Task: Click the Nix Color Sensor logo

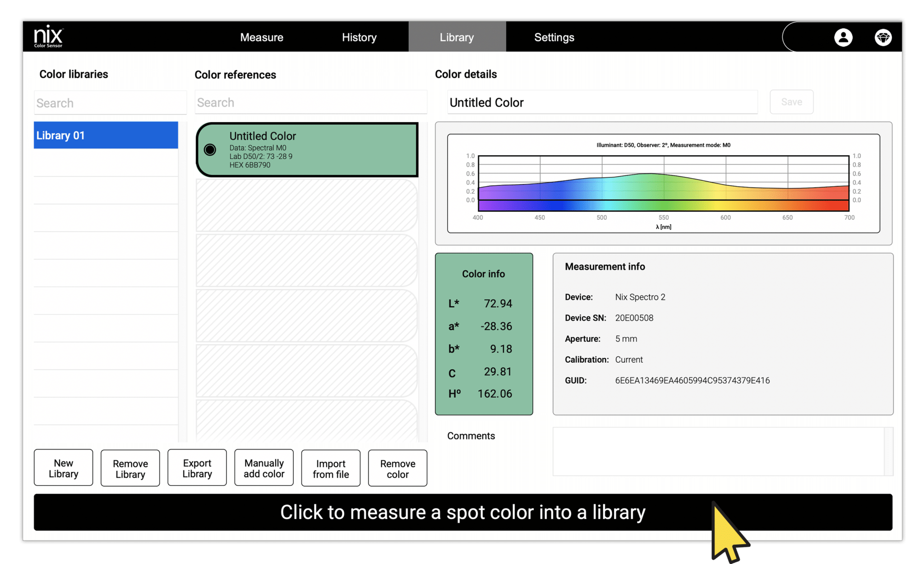Action: [48, 37]
